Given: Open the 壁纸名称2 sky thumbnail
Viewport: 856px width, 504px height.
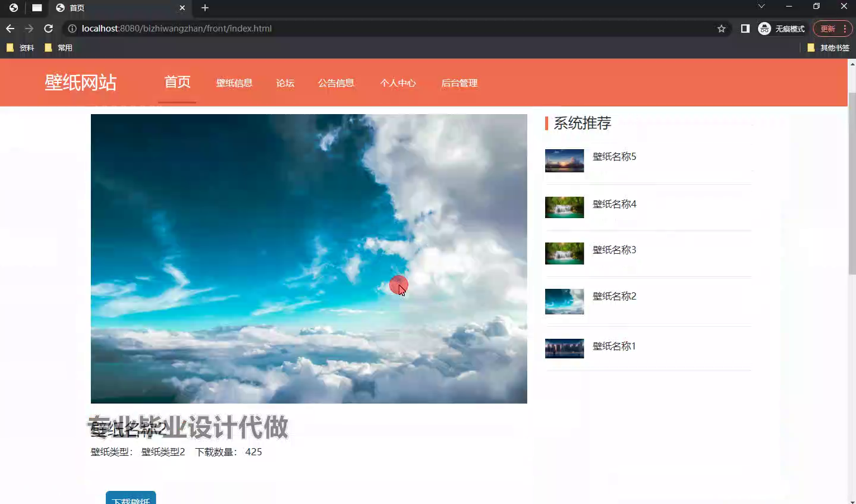Looking at the screenshot, I should (x=565, y=301).
